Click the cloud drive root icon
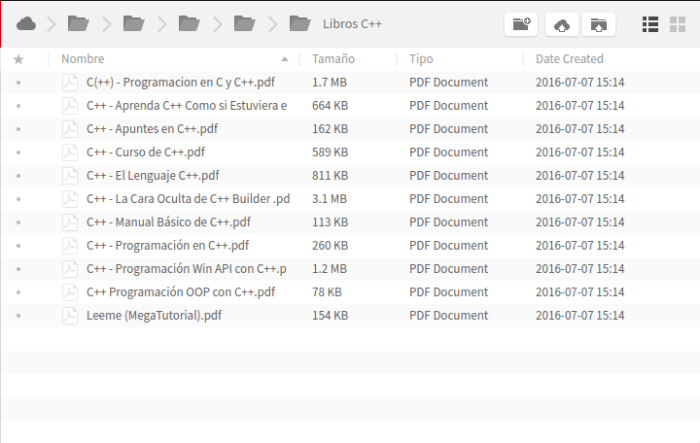 (27, 23)
